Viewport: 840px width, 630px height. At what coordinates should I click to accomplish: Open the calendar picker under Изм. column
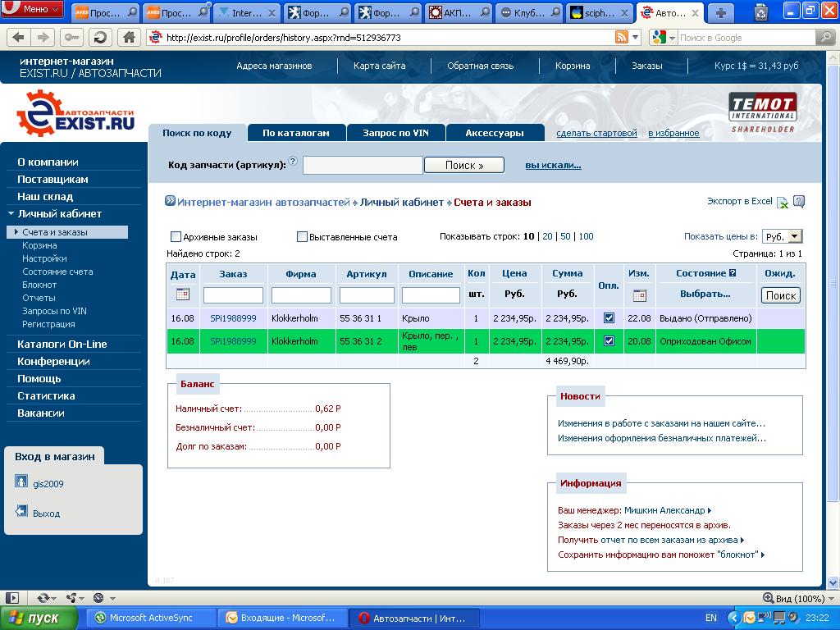click(639, 295)
